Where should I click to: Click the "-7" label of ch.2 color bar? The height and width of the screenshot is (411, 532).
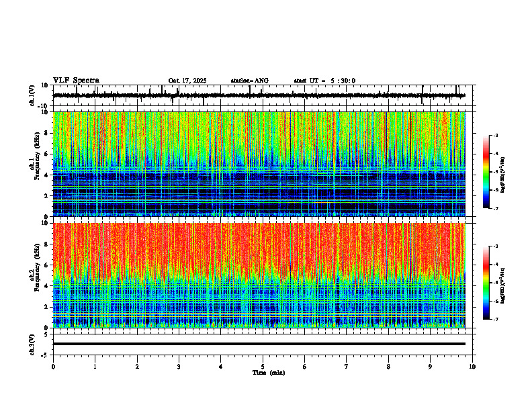tap(496, 319)
